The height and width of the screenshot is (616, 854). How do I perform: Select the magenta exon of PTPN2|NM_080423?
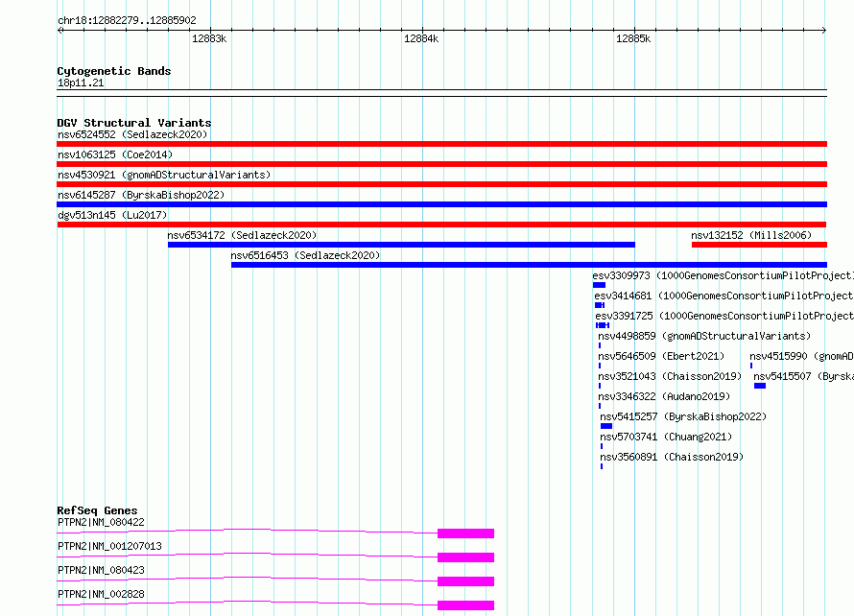click(465, 581)
